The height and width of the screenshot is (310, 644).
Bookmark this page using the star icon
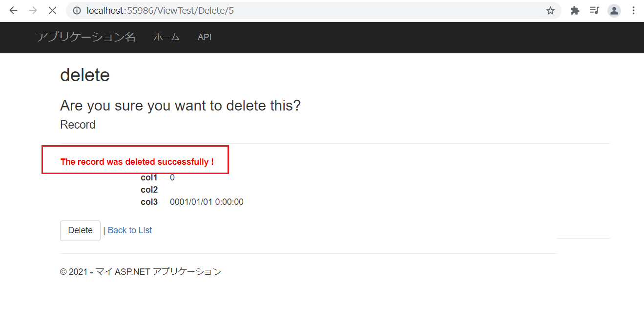point(550,10)
